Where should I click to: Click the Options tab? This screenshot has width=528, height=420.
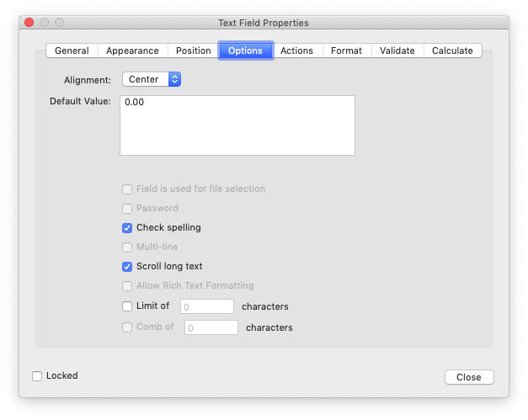(x=246, y=51)
